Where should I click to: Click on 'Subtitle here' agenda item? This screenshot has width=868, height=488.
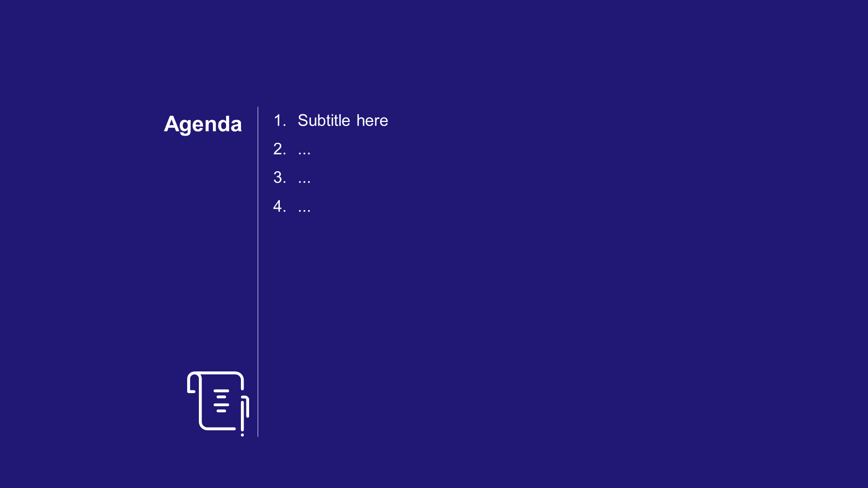click(x=343, y=120)
